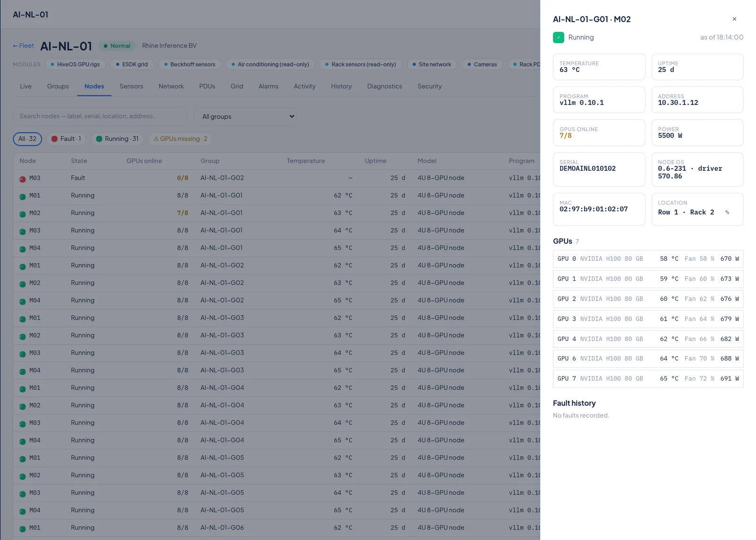Screen dimensions: 756x540
Task: Select the Air conditioning (read-only) module
Action: pos(270,64)
